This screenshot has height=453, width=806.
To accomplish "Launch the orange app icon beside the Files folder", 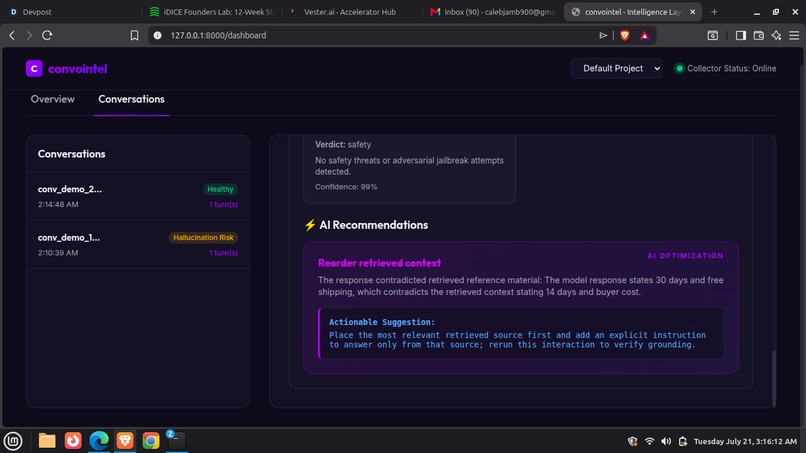I will coord(73,441).
